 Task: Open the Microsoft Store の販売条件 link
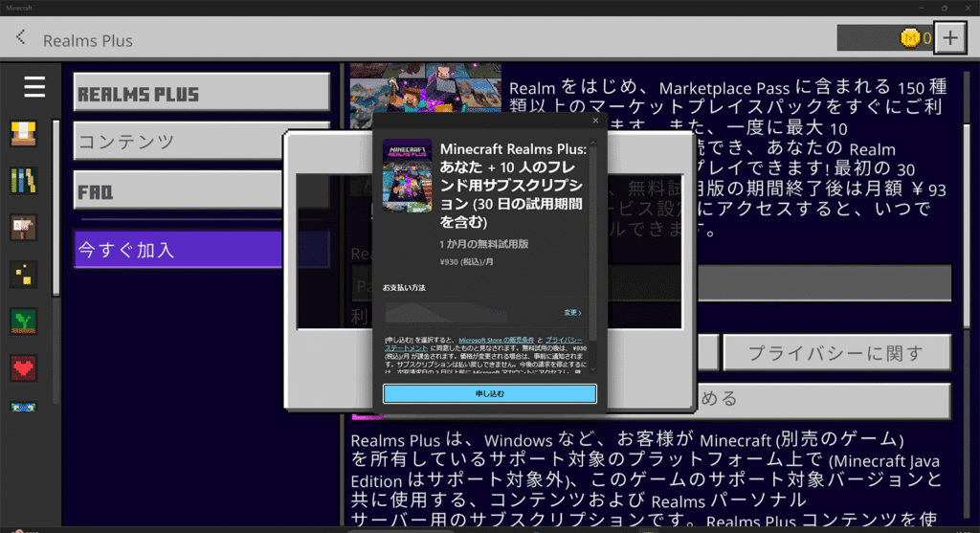pos(497,340)
